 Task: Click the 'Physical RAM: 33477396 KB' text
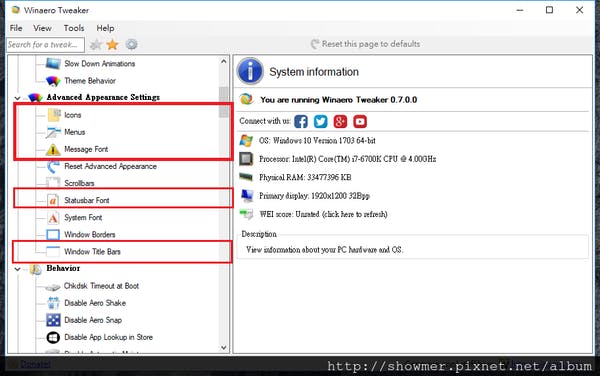click(305, 177)
